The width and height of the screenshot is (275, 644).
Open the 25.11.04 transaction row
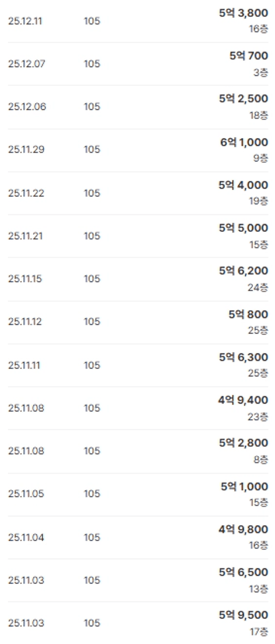coord(26,537)
